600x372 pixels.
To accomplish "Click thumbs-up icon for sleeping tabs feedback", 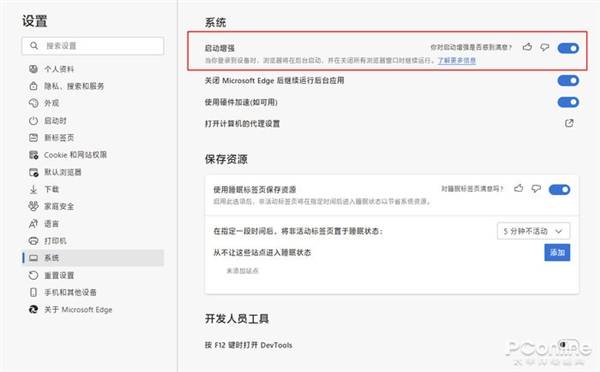I will tap(518, 188).
